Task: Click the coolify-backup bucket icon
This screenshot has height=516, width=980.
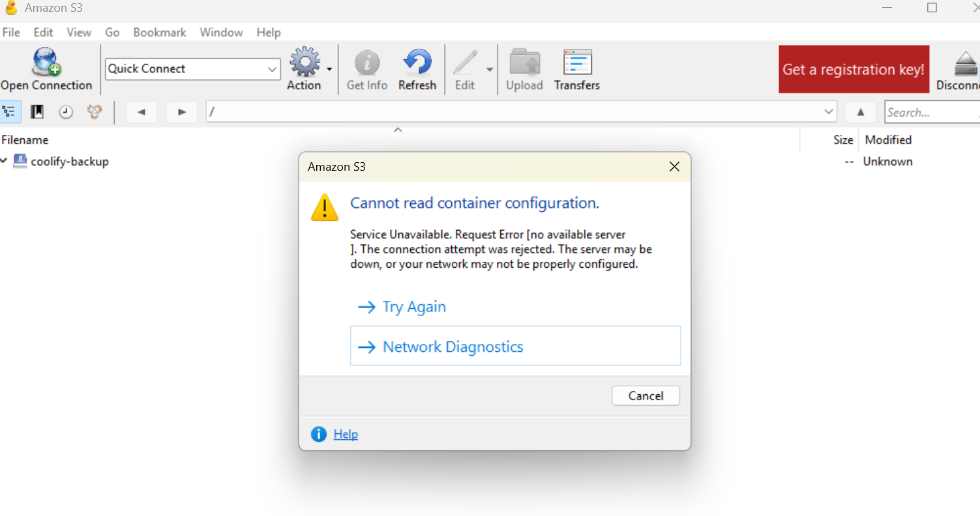Action: tap(20, 161)
